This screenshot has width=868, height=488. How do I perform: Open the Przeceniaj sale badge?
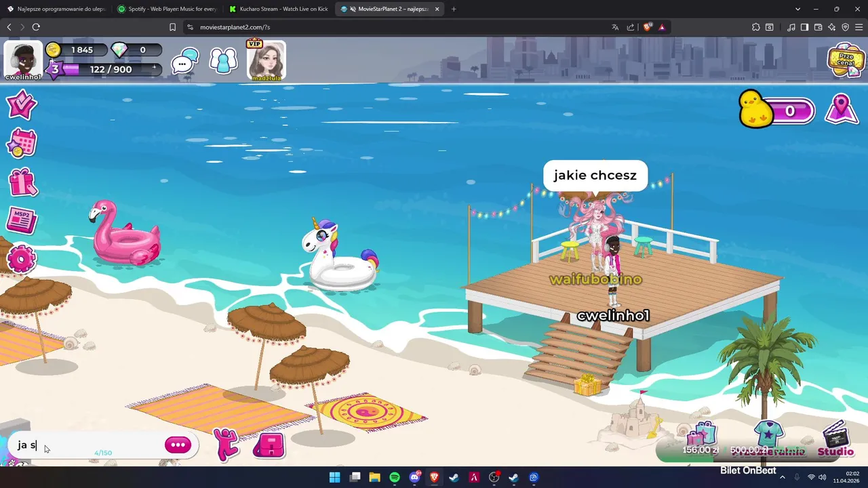[846, 60]
